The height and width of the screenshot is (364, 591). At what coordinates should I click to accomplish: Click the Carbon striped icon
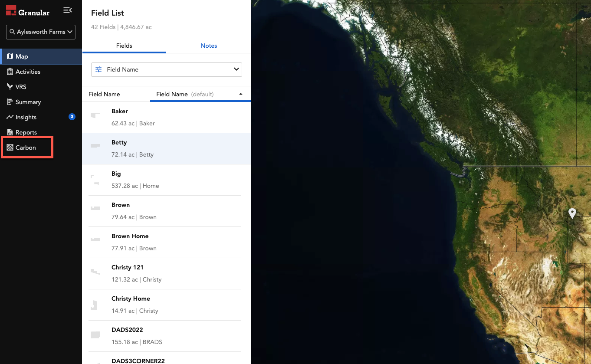[10, 148]
